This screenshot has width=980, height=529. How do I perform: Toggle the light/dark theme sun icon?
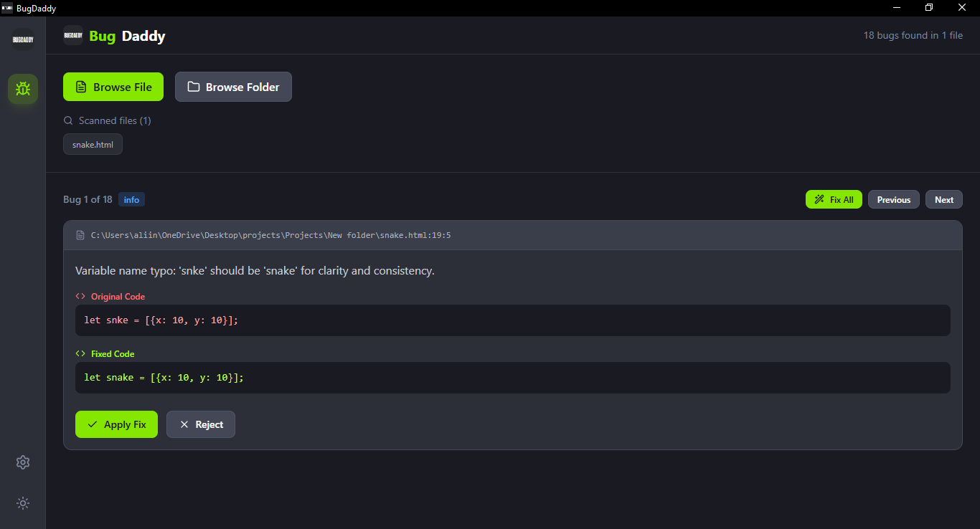[23, 503]
